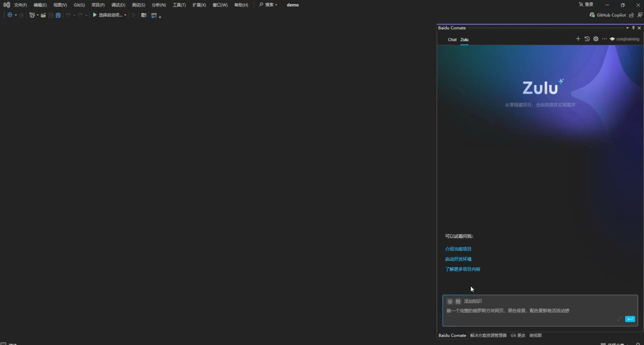The image size is (644, 345).
Task: Open Baidu Comate settings gear
Action: [x=596, y=39]
